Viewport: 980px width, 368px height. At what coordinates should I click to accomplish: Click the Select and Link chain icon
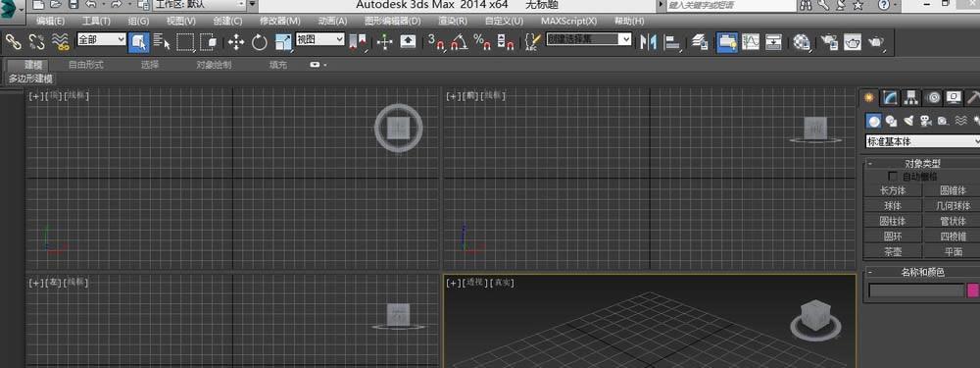pyautogui.click(x=13, y=42)
